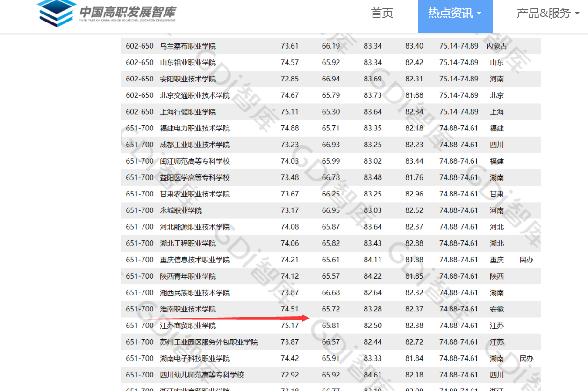
Task: Open the 产品&服务 menu label
Action: [543, 14]
